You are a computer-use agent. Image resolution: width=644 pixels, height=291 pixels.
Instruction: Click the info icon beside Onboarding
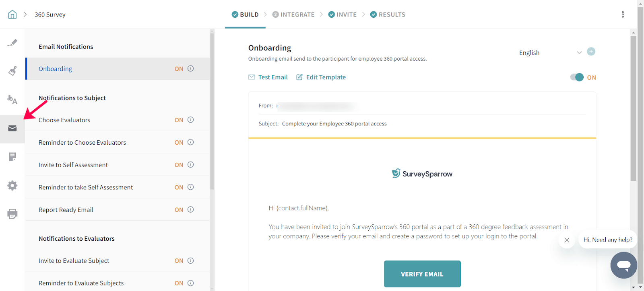pos(191,69)
